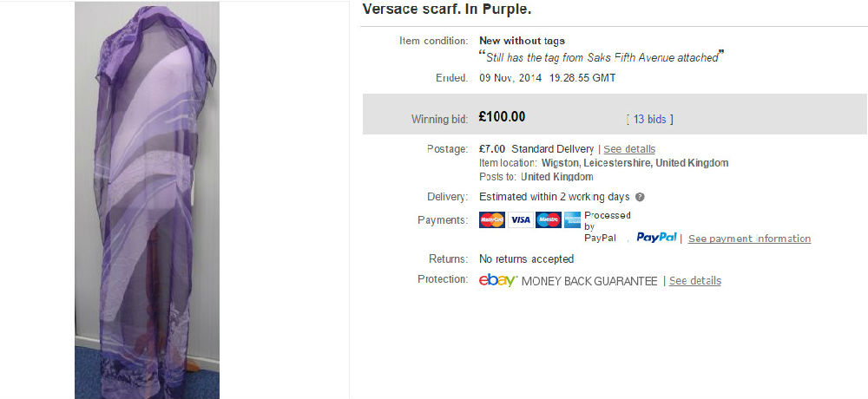868x399 pixels.
Task: Click the Maestro card icon
Action: (549, 219)
